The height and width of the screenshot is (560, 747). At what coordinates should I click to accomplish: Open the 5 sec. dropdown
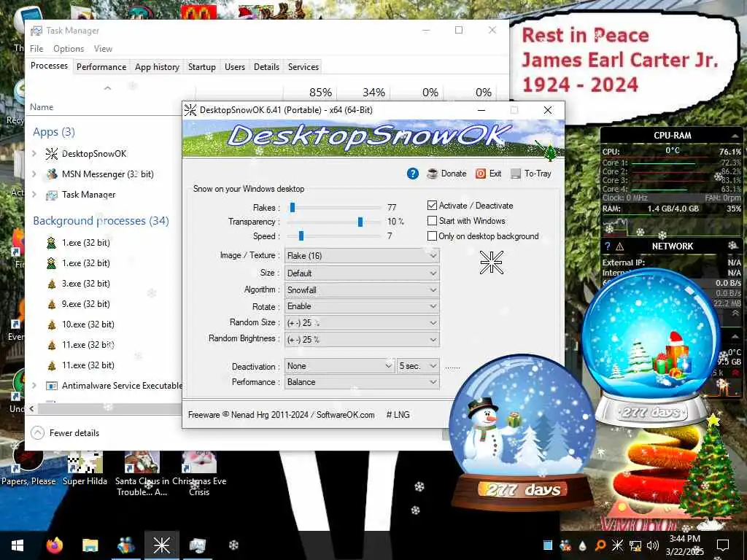418,366
